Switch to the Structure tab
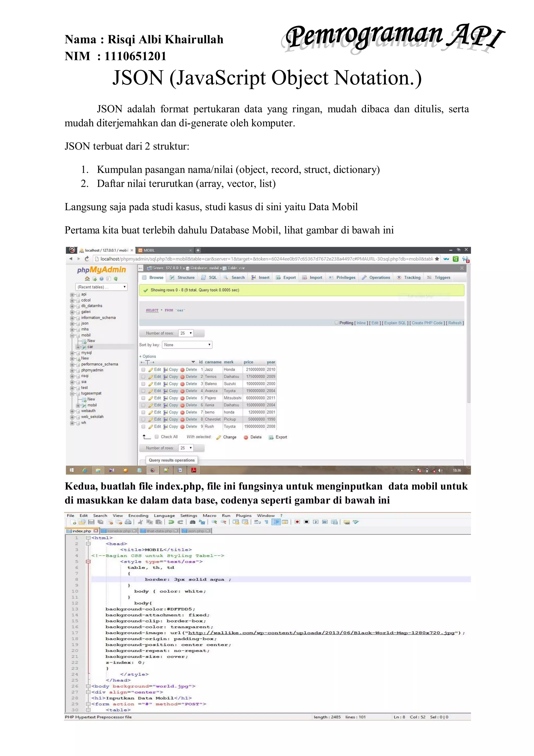The height and width of the screenshot is (756, 534). point(182,278)
